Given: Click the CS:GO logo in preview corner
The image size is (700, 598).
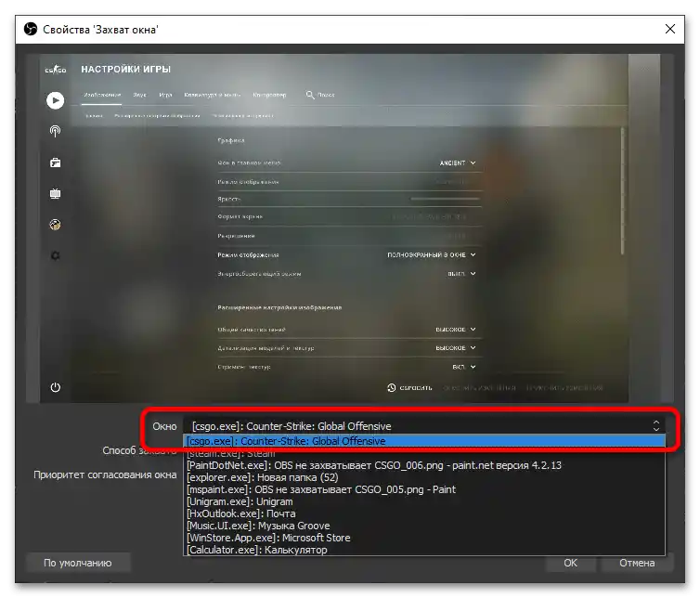Looking at the screenshot, I should pos(56,70).
